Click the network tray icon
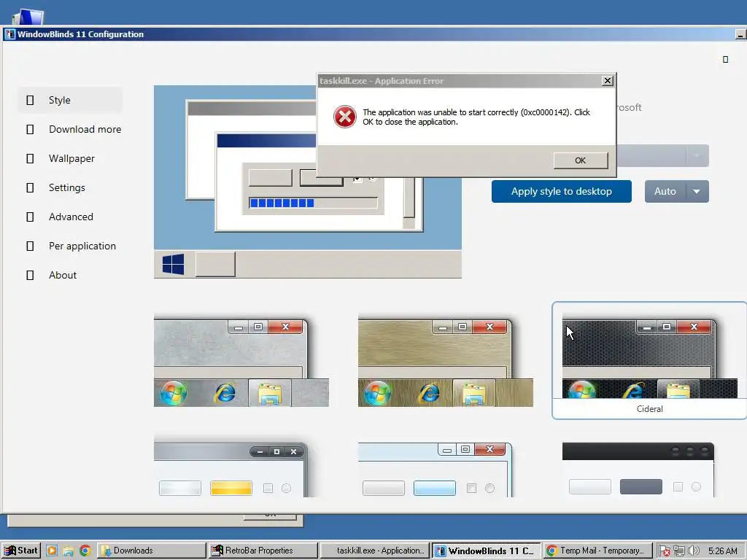The width and height of the screenshot is (747, 560). (x=679, y=551)
